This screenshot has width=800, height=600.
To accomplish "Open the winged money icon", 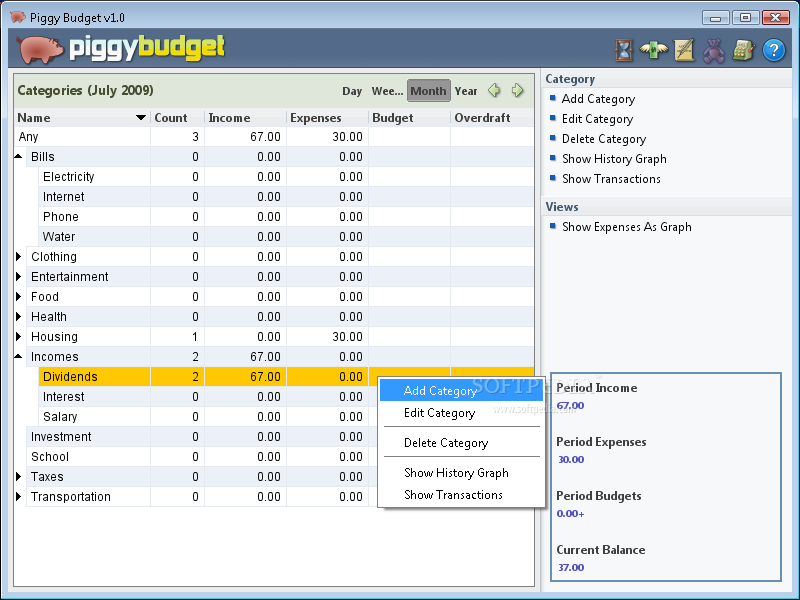I will [654, 50].
